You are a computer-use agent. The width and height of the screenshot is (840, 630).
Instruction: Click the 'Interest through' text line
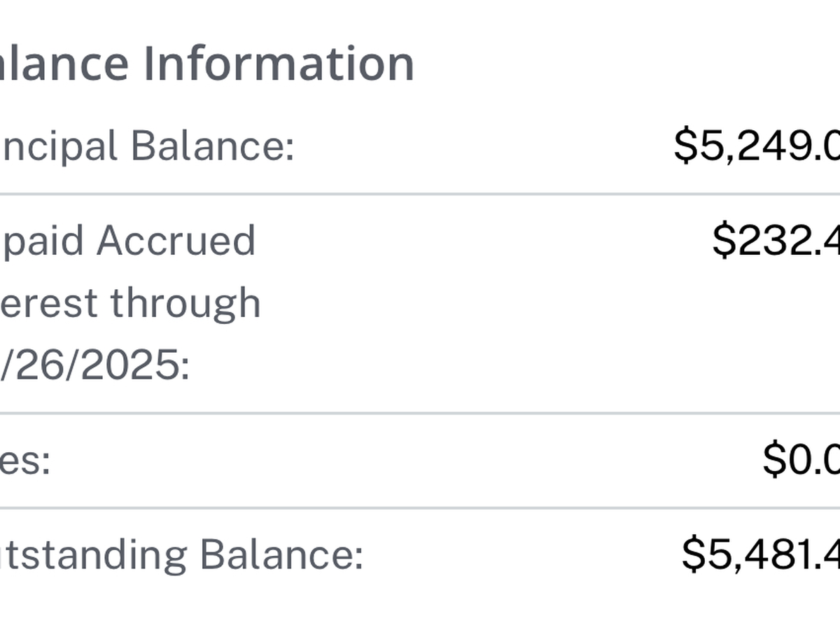[130, 303]
